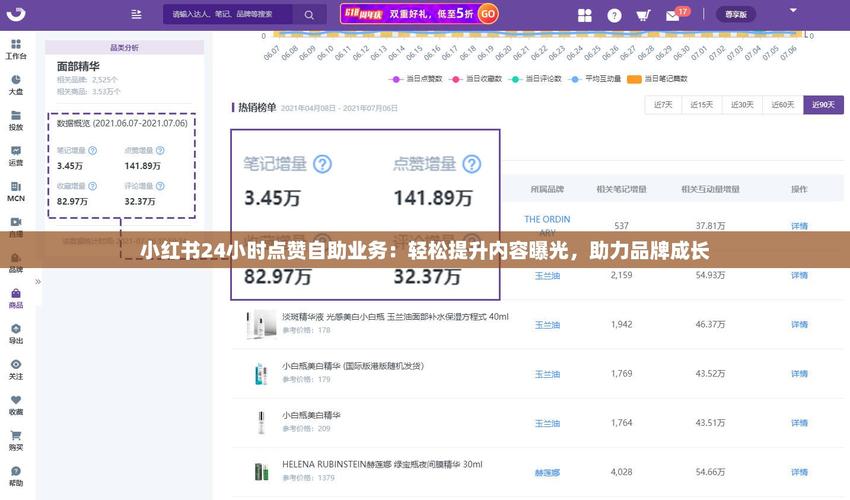
Task: Open the 工作台 workbench sidebar icon
Action: click(16, 49)
